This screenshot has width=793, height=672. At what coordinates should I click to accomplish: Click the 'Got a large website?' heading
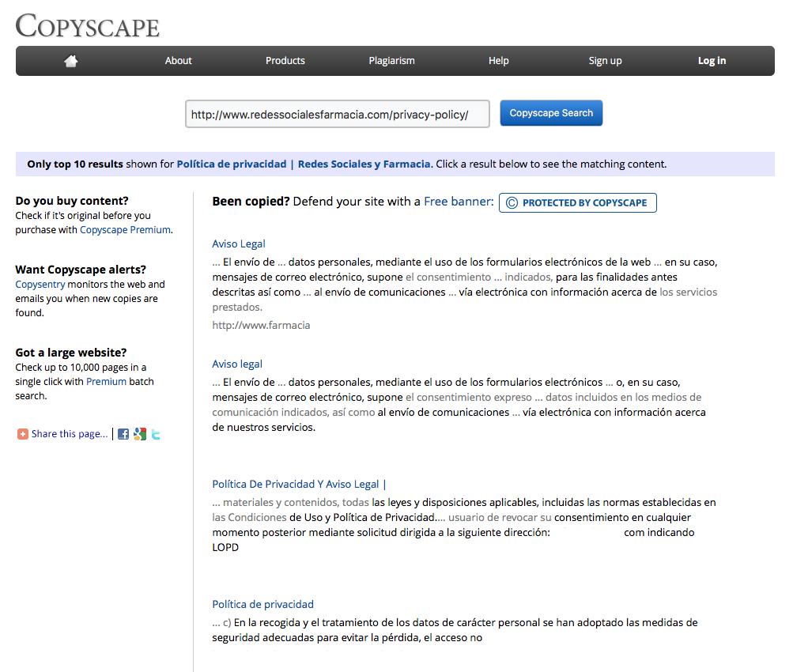pyautogui.click(x=71, y=353)
